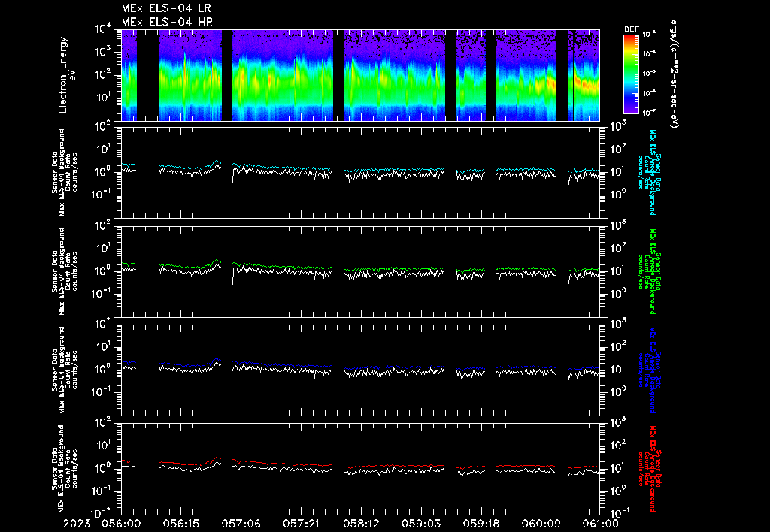Click the 059:03 time axis label
Image resolution: width=770 pixels, height=532 pixels.
click(421, 524)
